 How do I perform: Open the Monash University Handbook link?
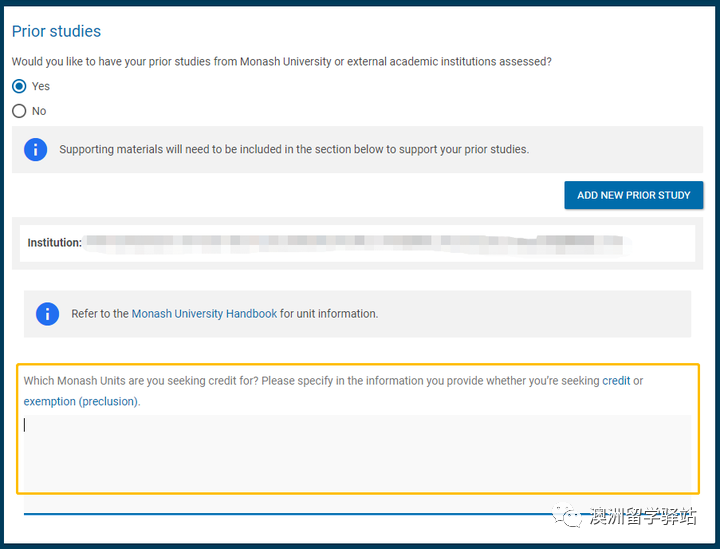pyautogui.click(x=204, y=314)
